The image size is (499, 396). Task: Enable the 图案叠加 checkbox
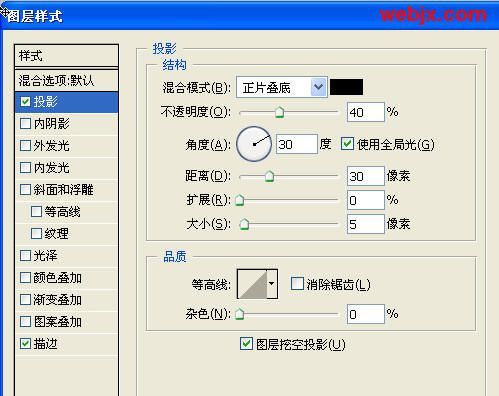point(26,322)
